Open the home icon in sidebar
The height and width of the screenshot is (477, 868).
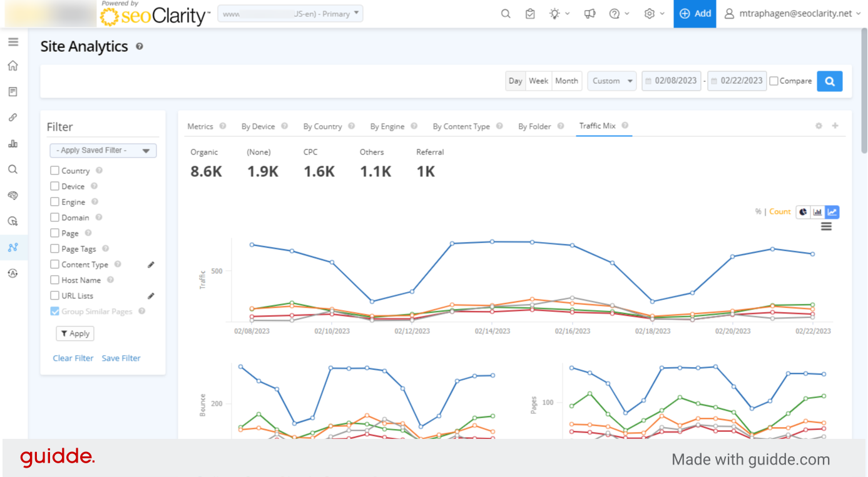[13, 66]
